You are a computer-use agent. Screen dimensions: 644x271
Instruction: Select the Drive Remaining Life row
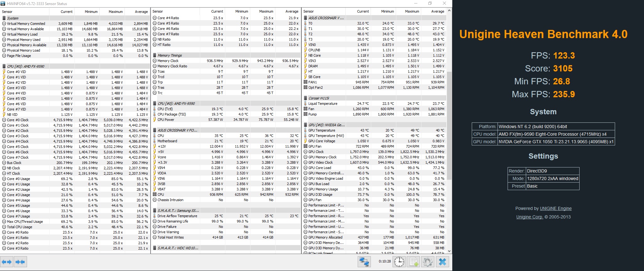click(x=226, y=221)
